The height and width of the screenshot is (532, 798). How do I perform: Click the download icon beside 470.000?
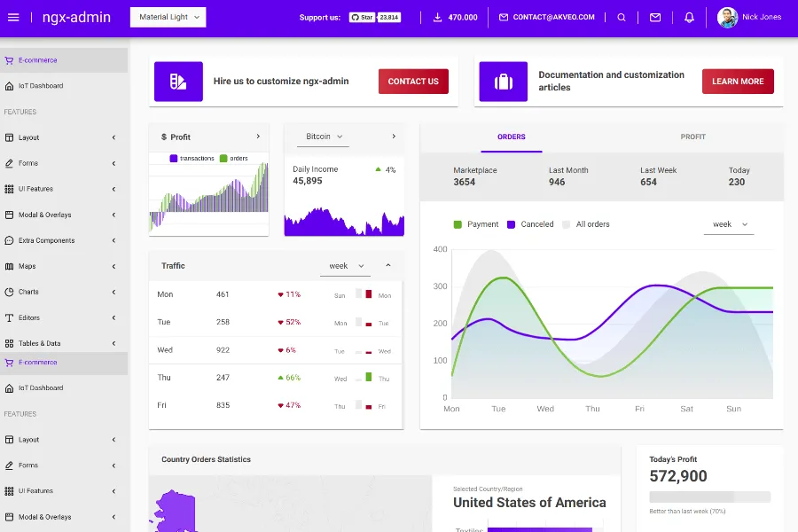437,17
